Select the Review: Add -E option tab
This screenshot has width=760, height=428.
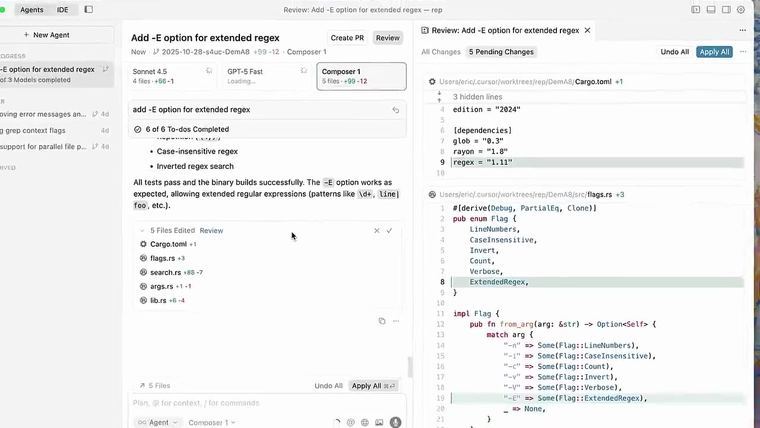505,30
